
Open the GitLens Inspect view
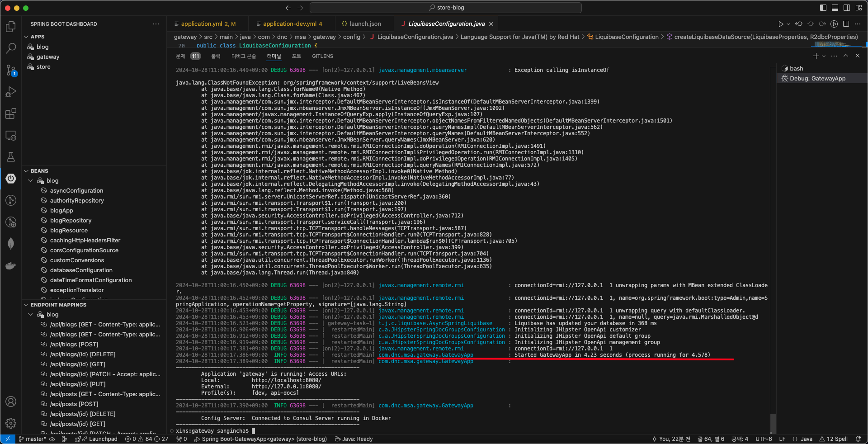(x=11, y=222)
